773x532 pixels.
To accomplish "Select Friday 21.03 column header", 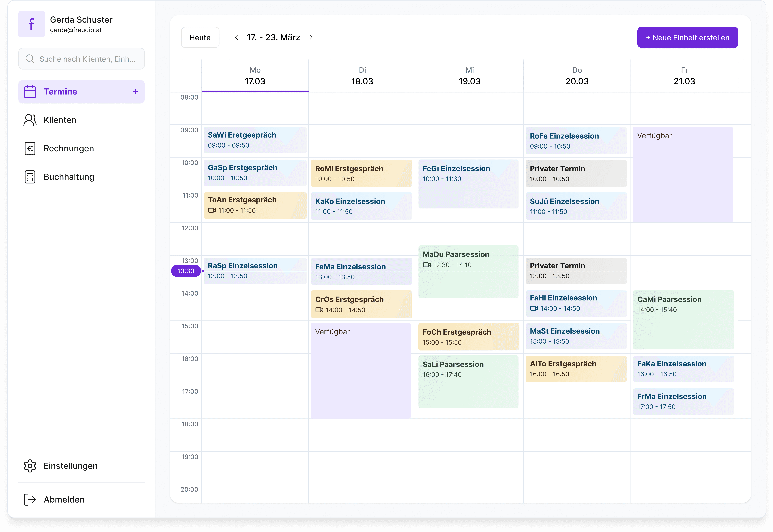I will [684, 76].
